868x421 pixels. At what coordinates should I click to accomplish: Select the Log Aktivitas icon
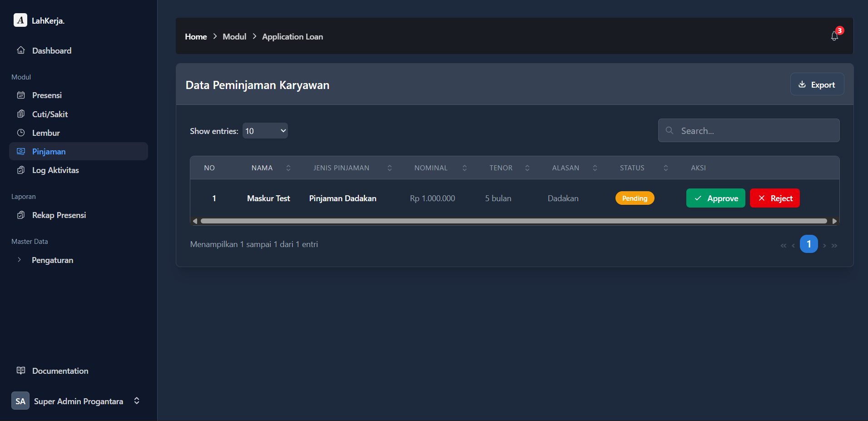[21, 170]
